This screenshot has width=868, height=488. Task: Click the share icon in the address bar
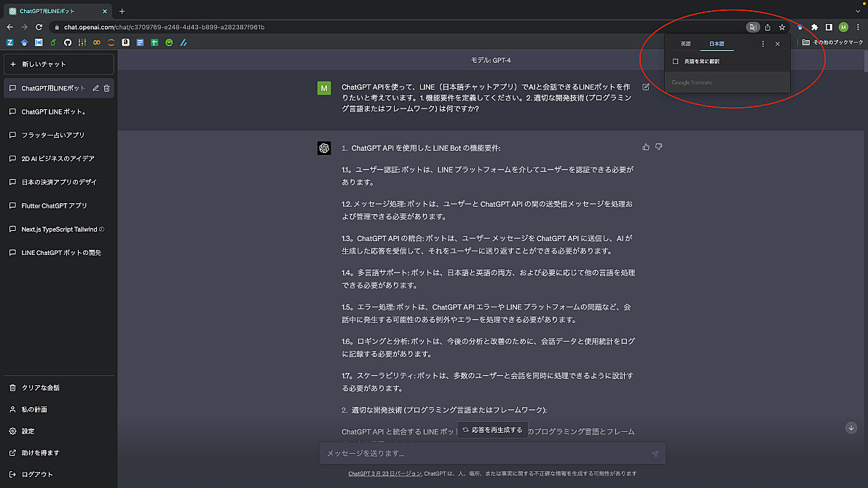point(768,27)
